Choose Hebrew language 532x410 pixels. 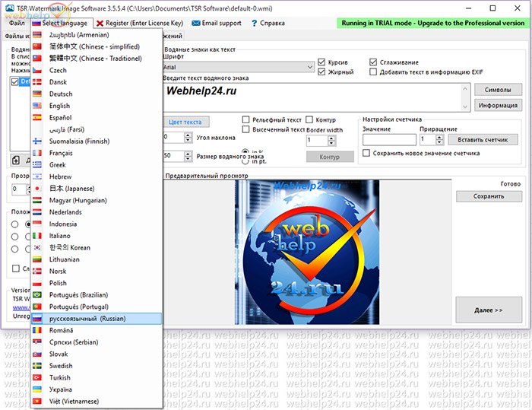(x=97, y=176)
